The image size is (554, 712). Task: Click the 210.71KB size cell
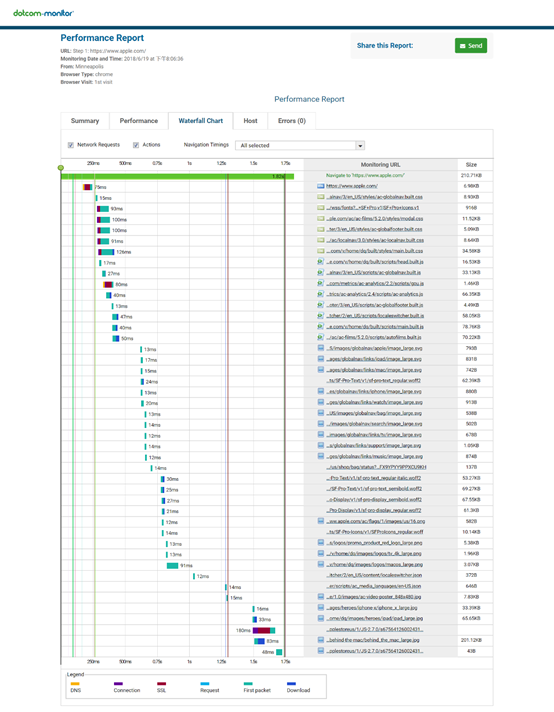(471, 175)
